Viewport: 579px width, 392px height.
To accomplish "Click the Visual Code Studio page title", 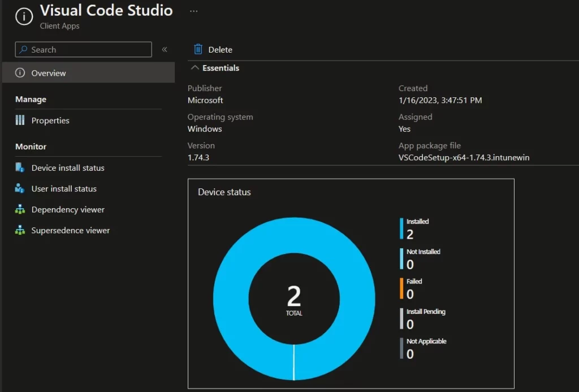I will click(x=106, y=10).
